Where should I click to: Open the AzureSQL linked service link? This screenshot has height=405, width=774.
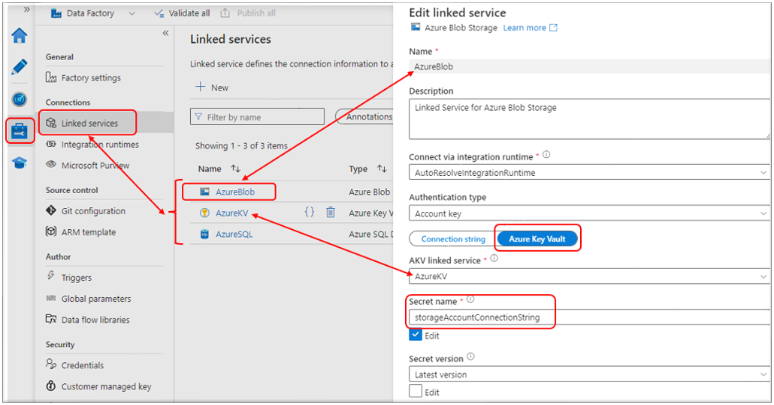pos(233,234)
